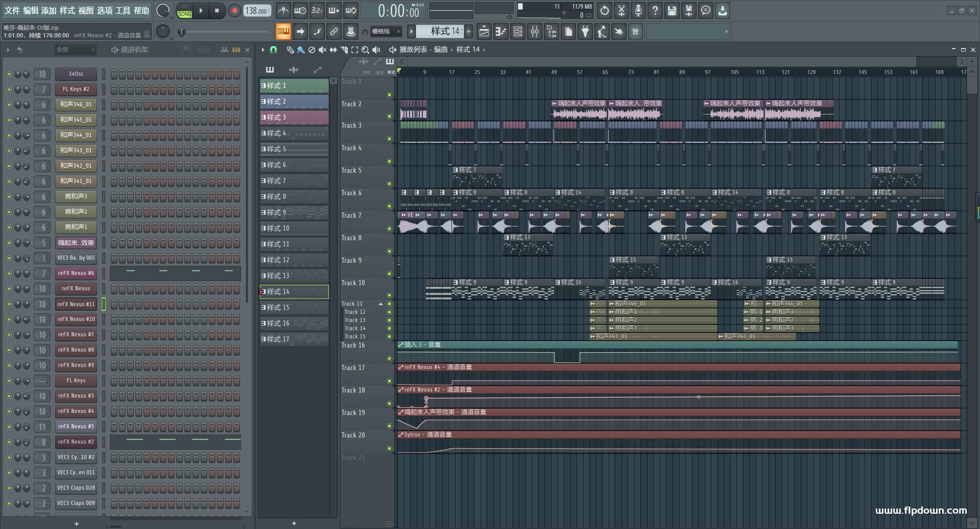Expand the hint bar arrow at right
This screenshot has height=529, width=980.
tap(726, 32)
